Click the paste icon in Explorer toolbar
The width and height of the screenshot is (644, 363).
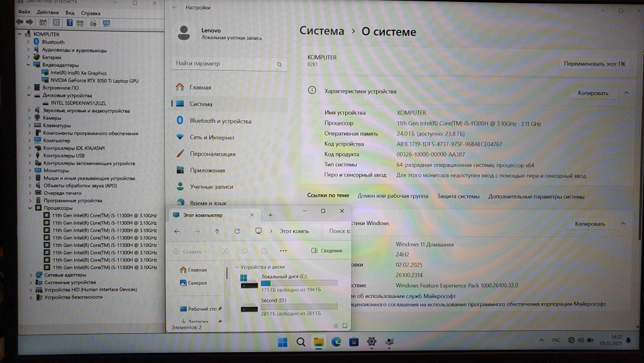pyautogui.click(x=264, y=251)
